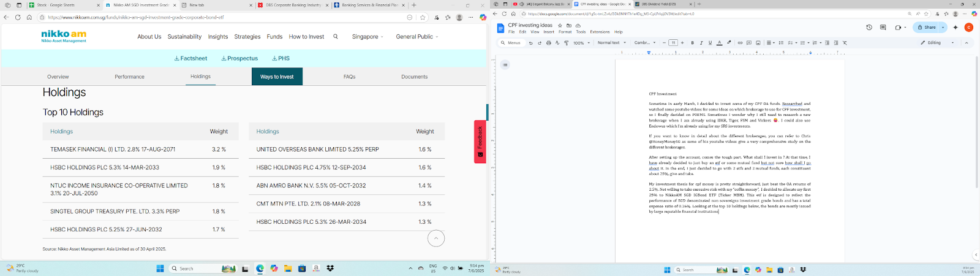Click the scroll-to-top circle arrow button

click(x=436, y=238)
